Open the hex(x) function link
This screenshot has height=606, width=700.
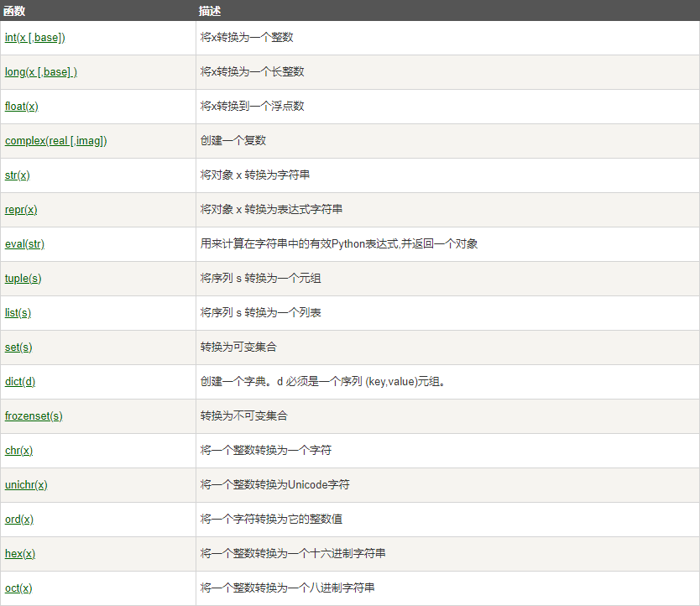pyautogui.click(x=20, y=553)
